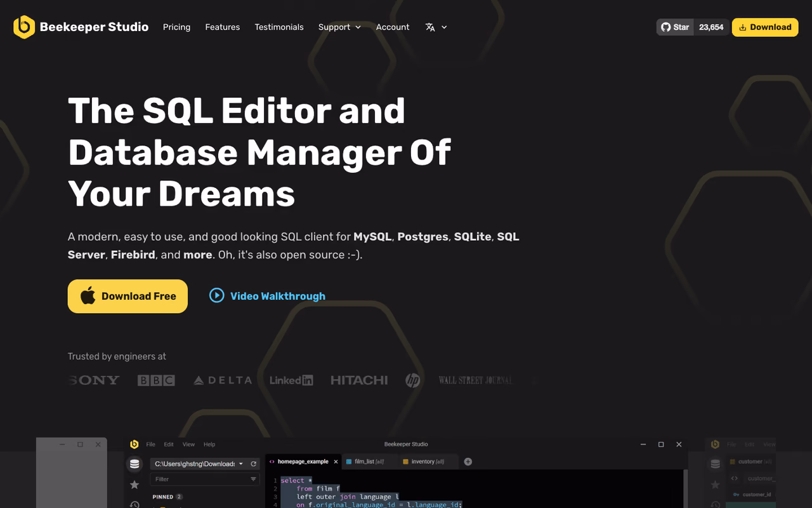Click the yellow Download button in header

[x=765, y=27]
